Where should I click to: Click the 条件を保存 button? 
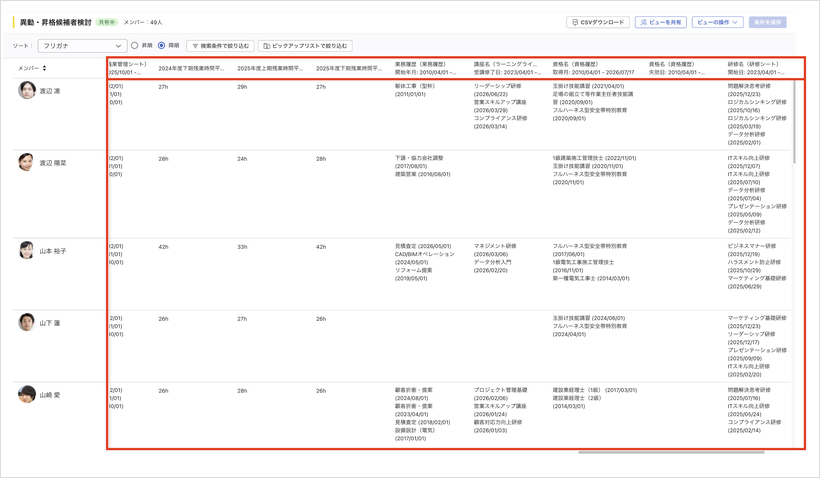767,22
